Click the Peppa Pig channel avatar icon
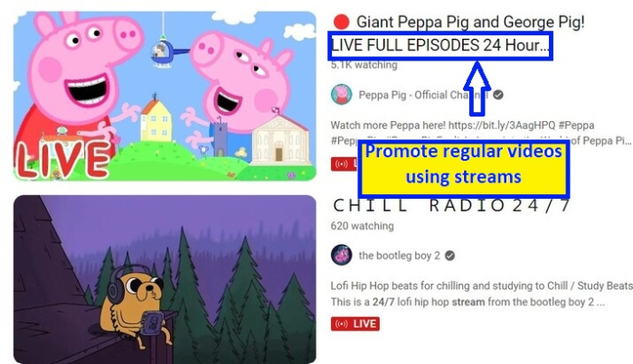The height and width of the screenshot is (364, 633). [x=342, y=95]
